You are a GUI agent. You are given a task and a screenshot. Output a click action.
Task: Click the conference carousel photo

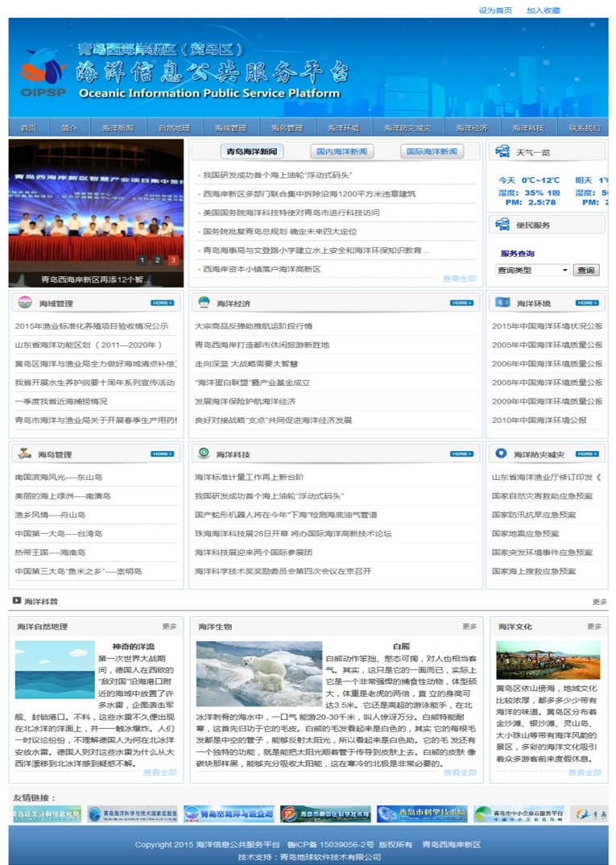tap(96, 213)
